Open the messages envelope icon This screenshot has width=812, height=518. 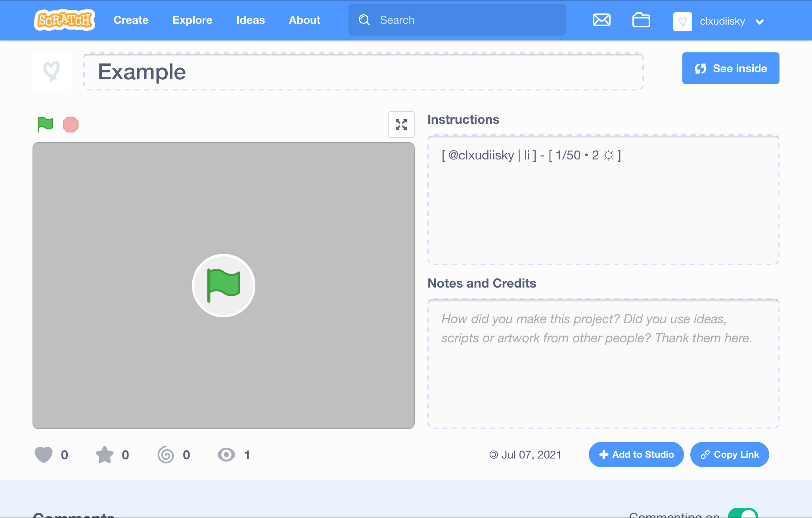(x=601, y=20)
